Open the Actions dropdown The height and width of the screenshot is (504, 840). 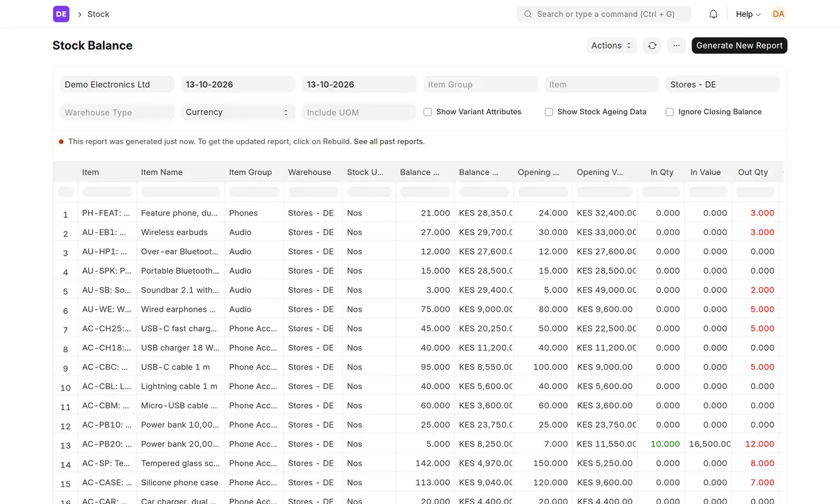611,45
